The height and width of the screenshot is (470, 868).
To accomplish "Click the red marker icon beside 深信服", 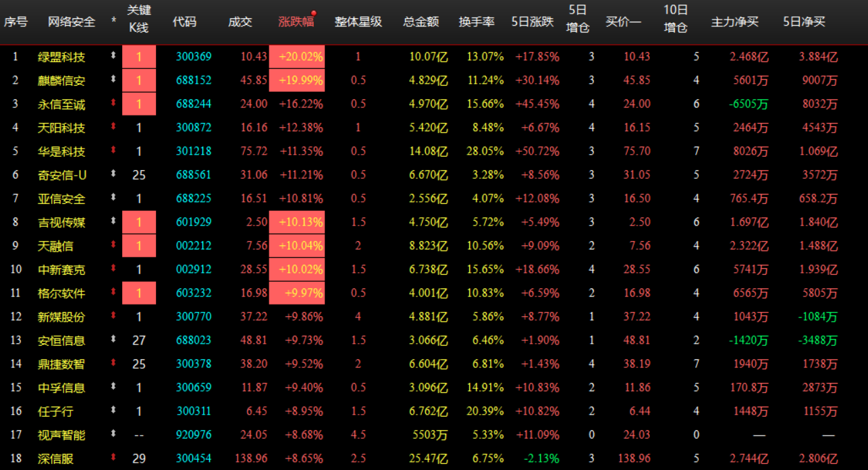I will click(113, 458).
